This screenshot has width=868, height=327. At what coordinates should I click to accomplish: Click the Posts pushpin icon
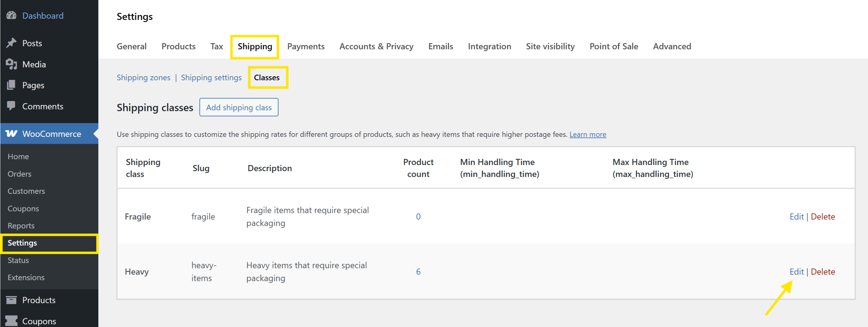pos(11,43)
